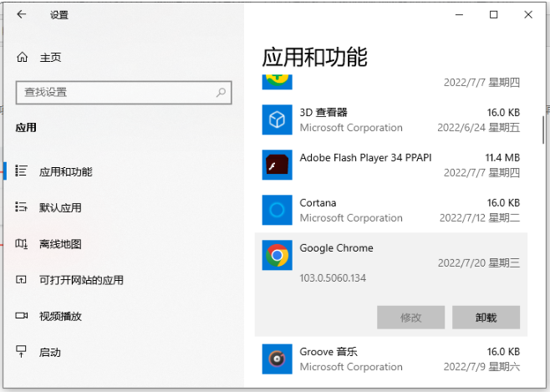The height and width of the screenshot is (392, 550).
Task: Select the 启动 startup icon
Action: 22,351
